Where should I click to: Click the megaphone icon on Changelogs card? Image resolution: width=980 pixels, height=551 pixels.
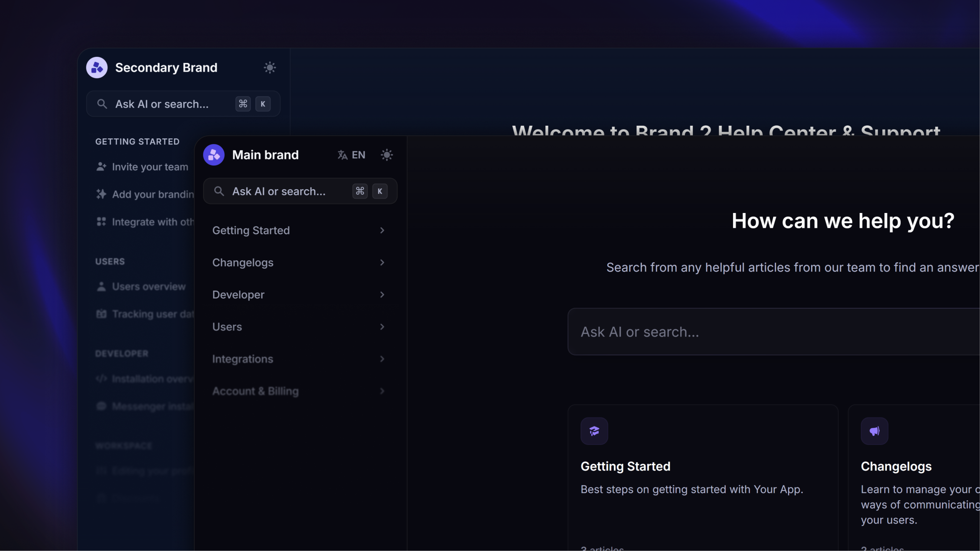pyautogui.click(x=875, y=431)
